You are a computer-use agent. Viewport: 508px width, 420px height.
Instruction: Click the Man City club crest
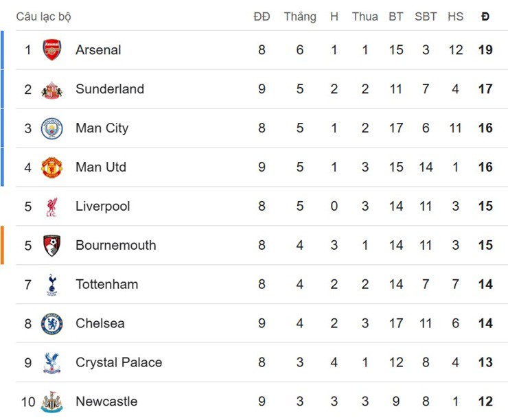(x=52, y=128)
